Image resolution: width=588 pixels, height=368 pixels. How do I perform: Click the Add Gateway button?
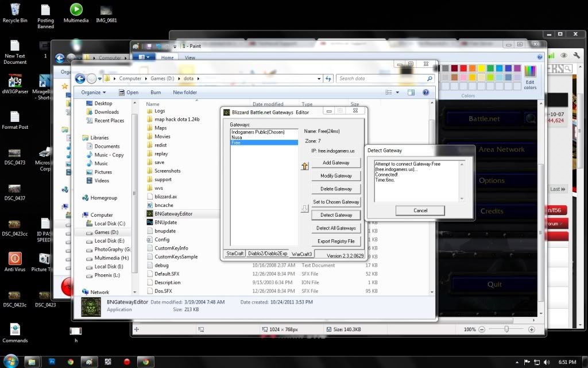coord(336,163)
